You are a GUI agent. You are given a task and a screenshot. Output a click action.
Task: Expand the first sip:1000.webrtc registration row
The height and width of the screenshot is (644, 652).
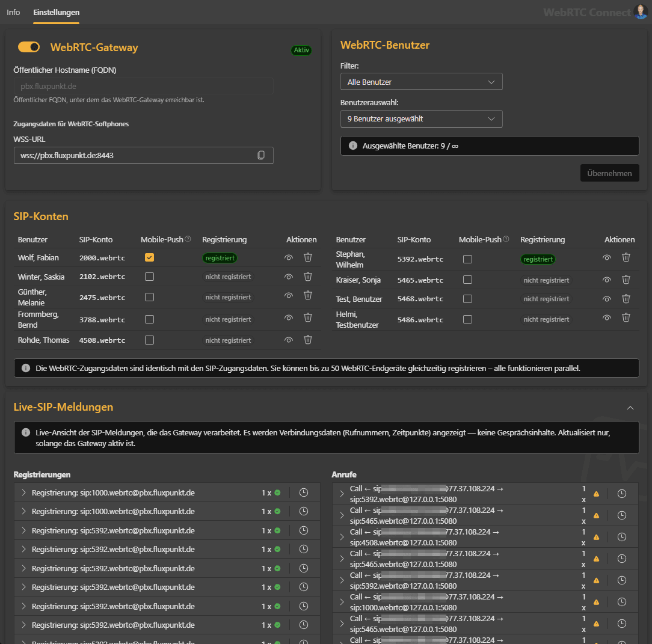click(23, 492)
